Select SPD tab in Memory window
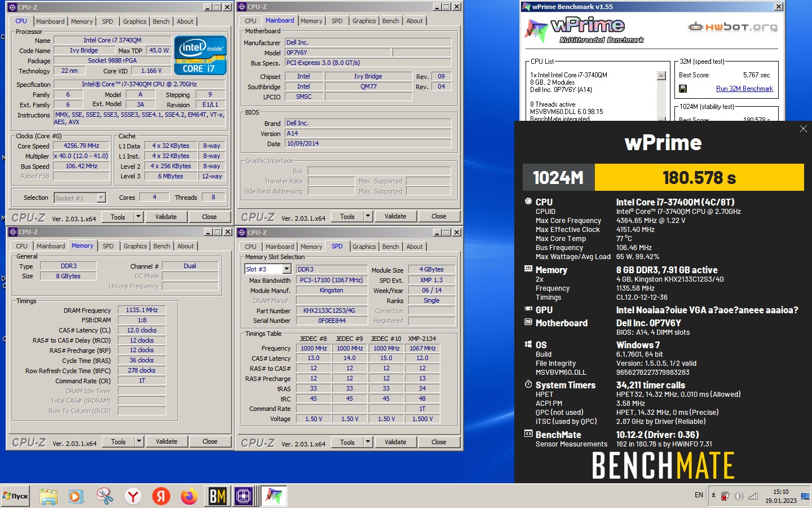Viewport: 812px width, 508px height. click(x=108, y=246)
